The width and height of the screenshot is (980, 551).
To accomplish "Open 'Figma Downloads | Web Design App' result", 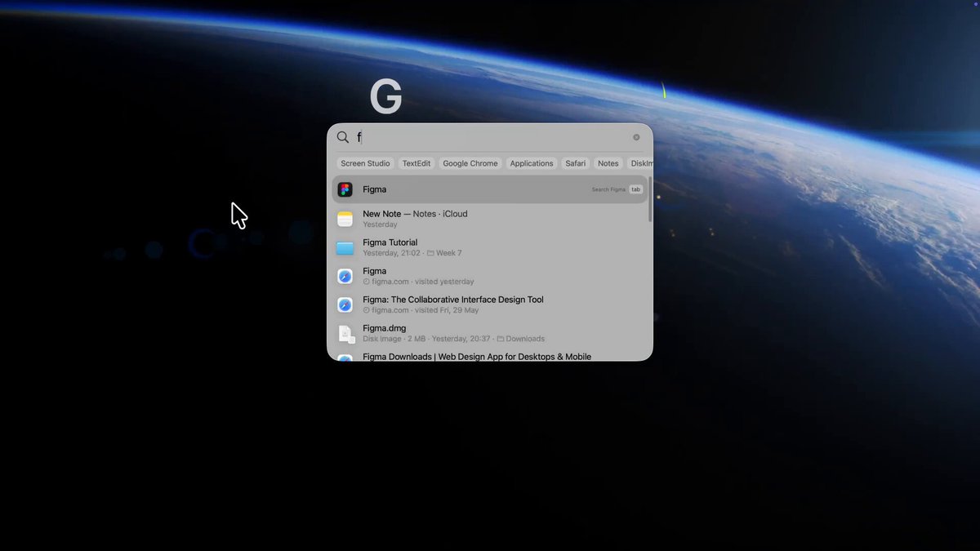I will (x=490, y=356).
